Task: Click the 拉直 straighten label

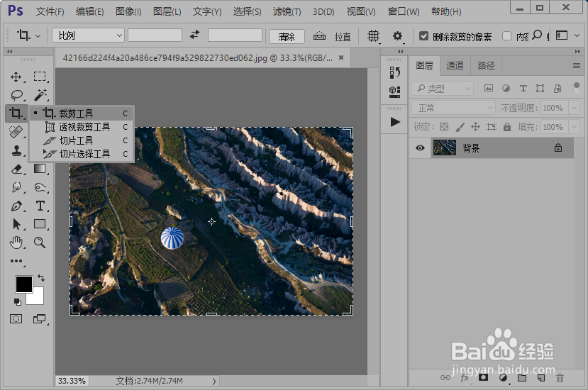Action: (x=343, y=36)
